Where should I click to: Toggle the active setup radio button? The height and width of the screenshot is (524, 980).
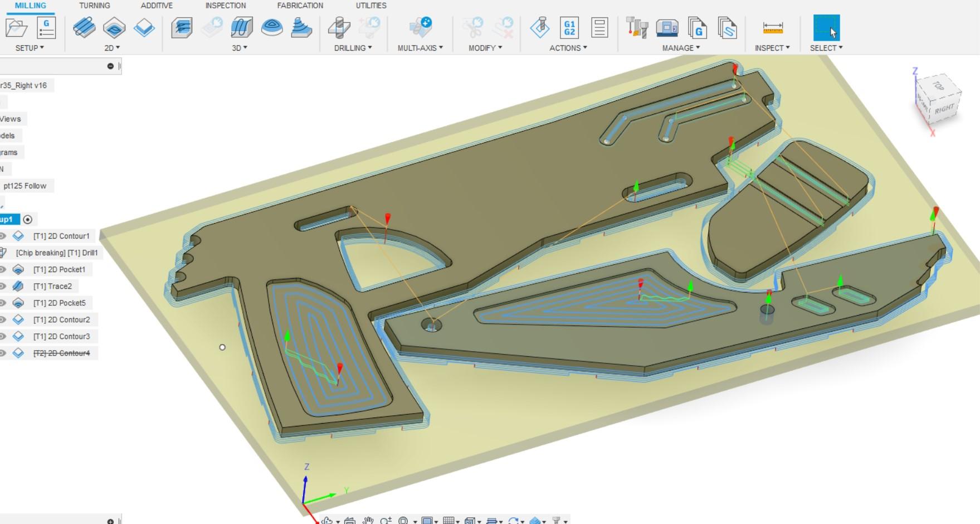(28, 219)
